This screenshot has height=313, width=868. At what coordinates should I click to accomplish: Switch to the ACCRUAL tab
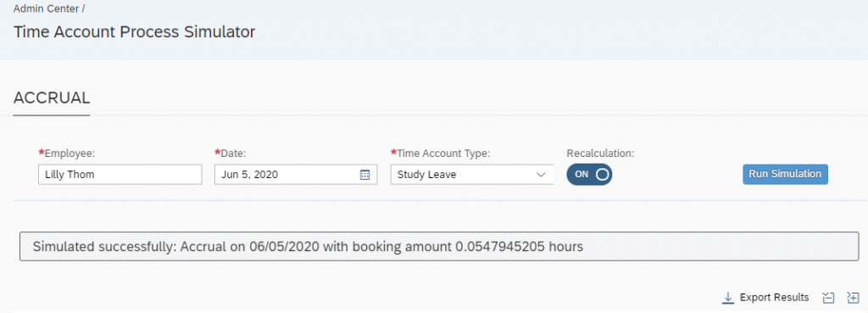[52, 98]
